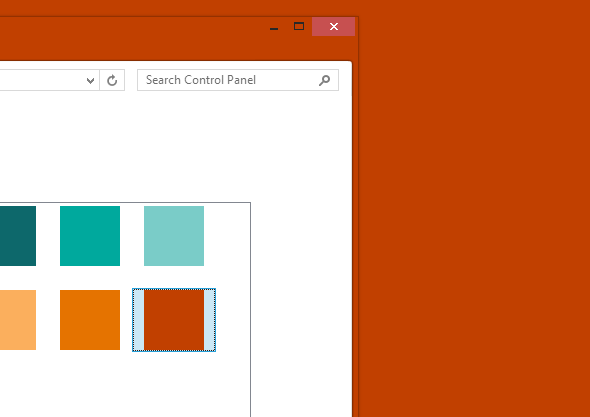Click the search magnifier icon
590x417 pixels.
324,80
